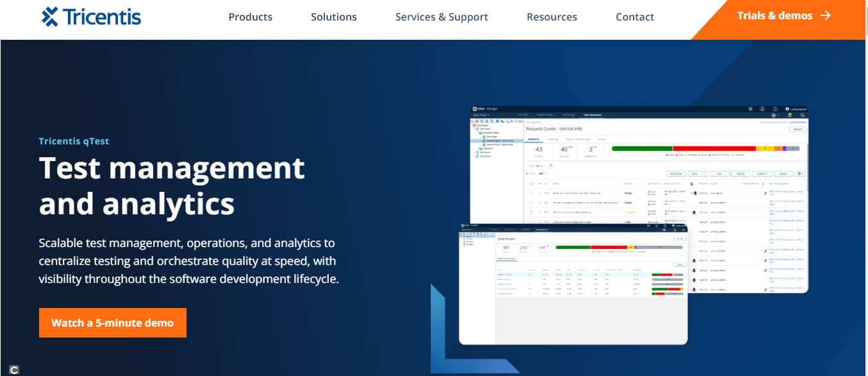
Task: Click the Trials & demos button
Action: [x=783, y=16]
